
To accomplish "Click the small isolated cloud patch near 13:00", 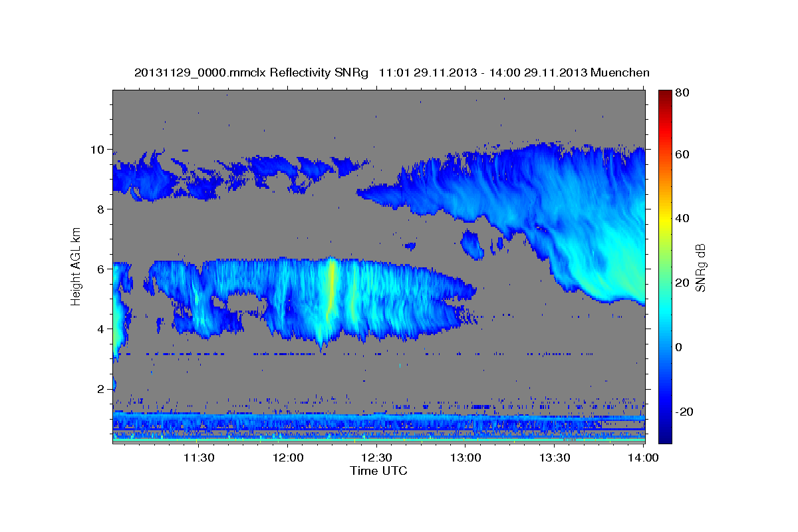I will pyautogui.click(x=473, y=244).
